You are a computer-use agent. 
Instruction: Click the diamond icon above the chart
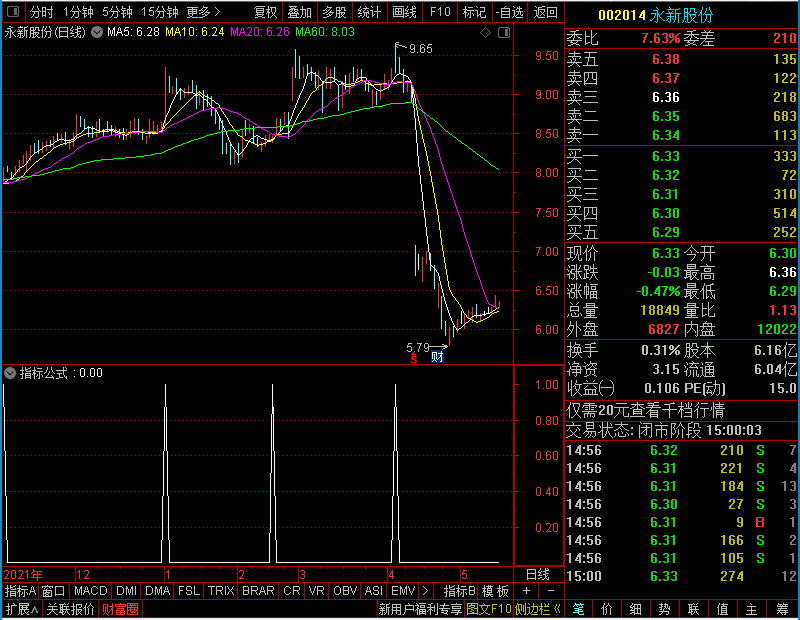pyautogui.click(x=486, y=33)
